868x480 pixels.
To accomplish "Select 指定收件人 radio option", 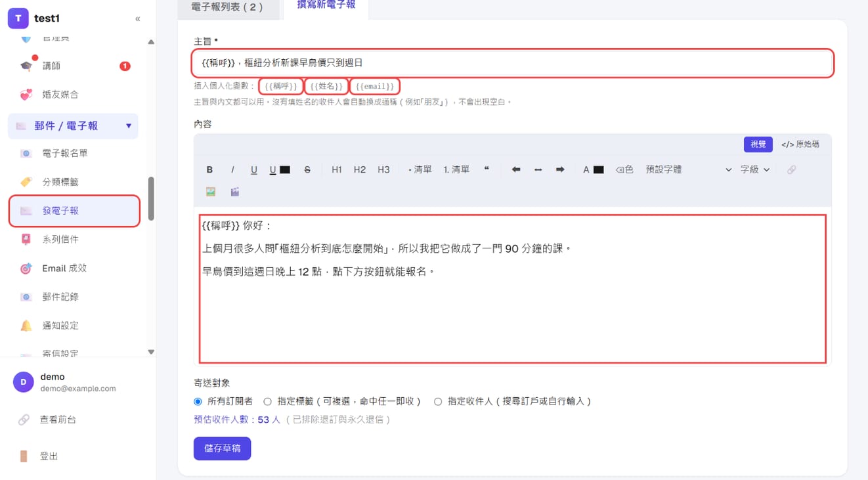I will 438,401.
